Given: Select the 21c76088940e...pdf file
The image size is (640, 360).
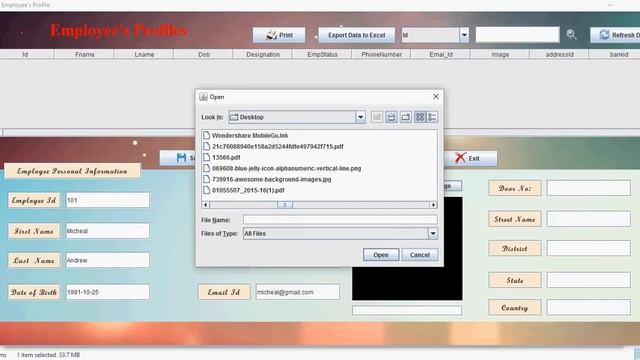Looking at the screenshot, I should 273,147.
